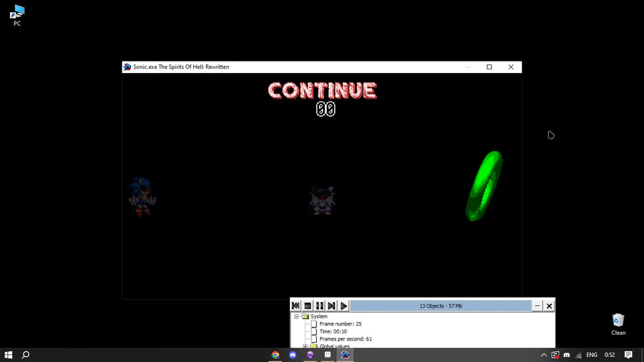This screenshot has height=362, width=644.
Task: Close the Sonic.exe game window
Action: 511,67
